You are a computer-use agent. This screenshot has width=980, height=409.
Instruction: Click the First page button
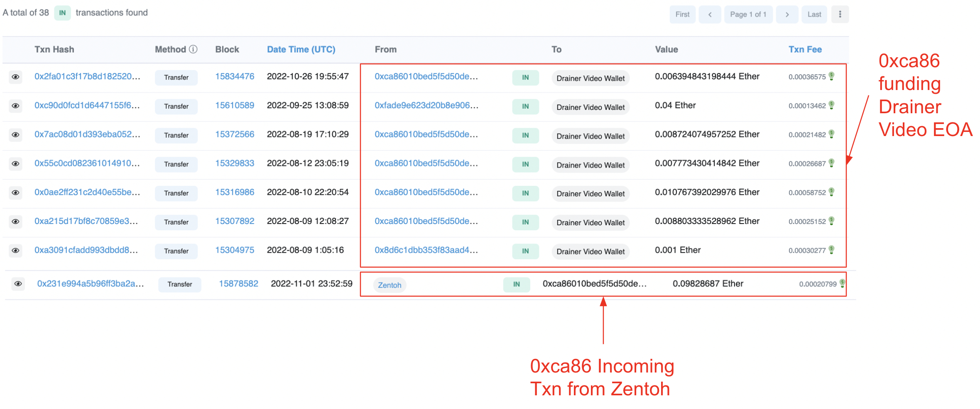coord(682,15)
